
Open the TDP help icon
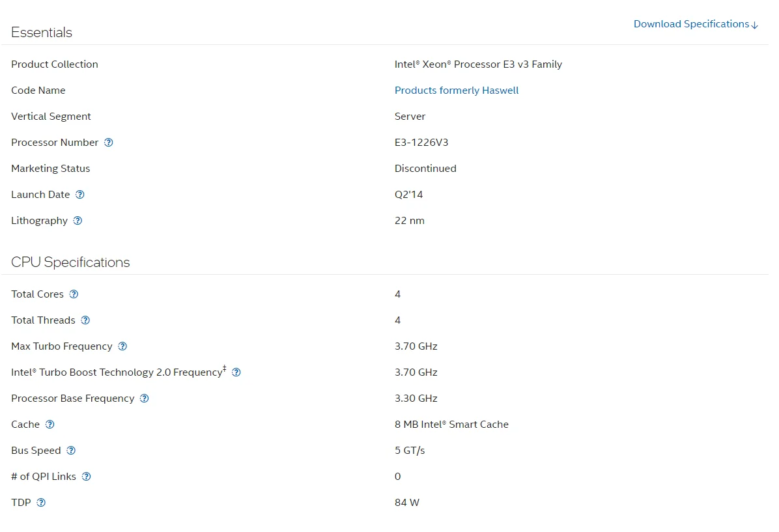[x=41, y=503]
